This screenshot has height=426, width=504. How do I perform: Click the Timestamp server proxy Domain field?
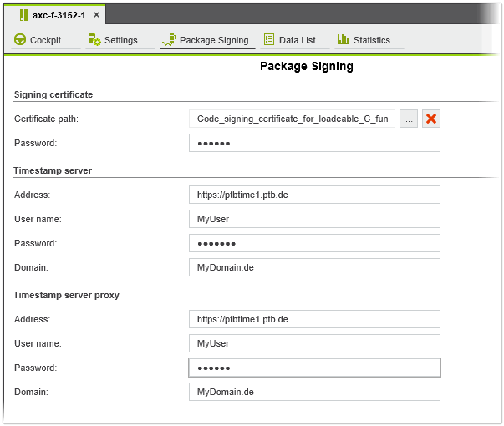tap(314, 392)
